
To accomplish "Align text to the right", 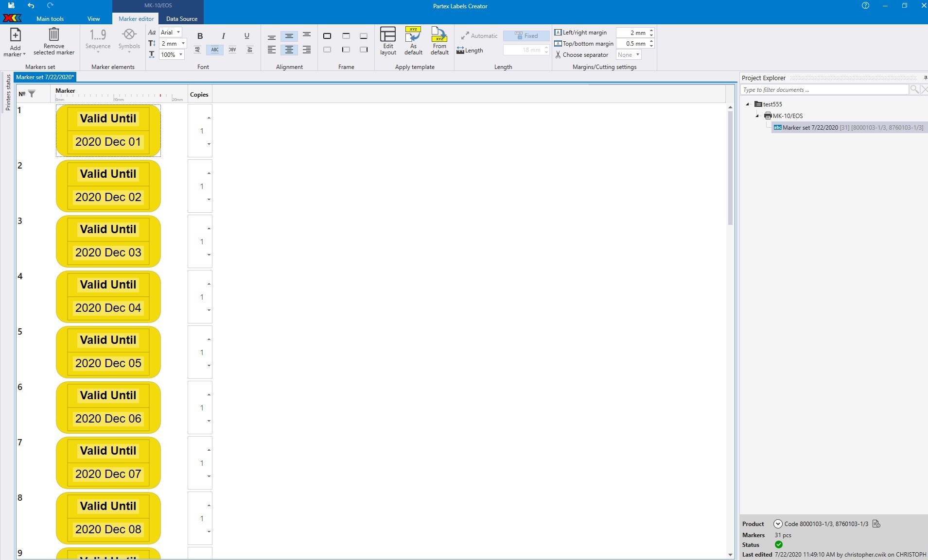I will click(307, 50).
